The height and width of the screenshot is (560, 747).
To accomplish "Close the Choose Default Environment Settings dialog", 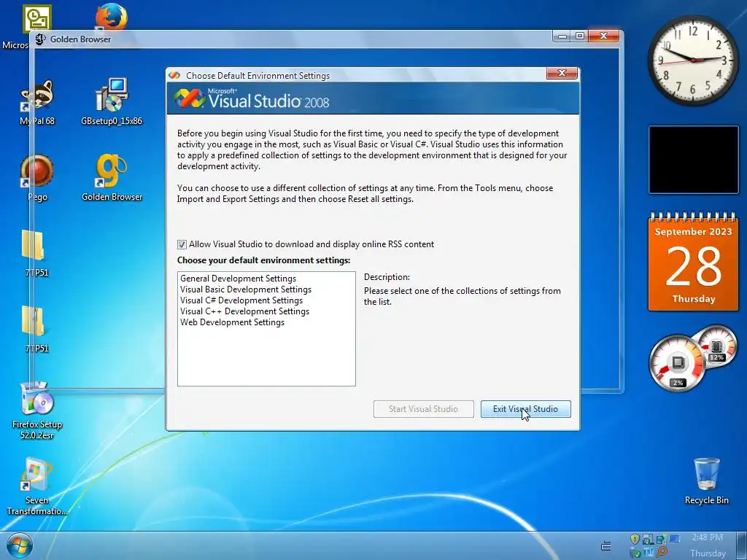I will [562, 74].
